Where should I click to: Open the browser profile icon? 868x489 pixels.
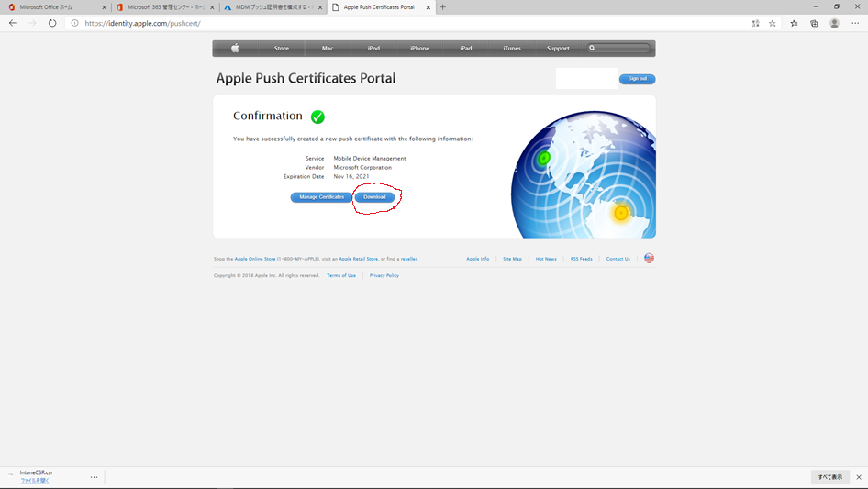tap(834, 23)
